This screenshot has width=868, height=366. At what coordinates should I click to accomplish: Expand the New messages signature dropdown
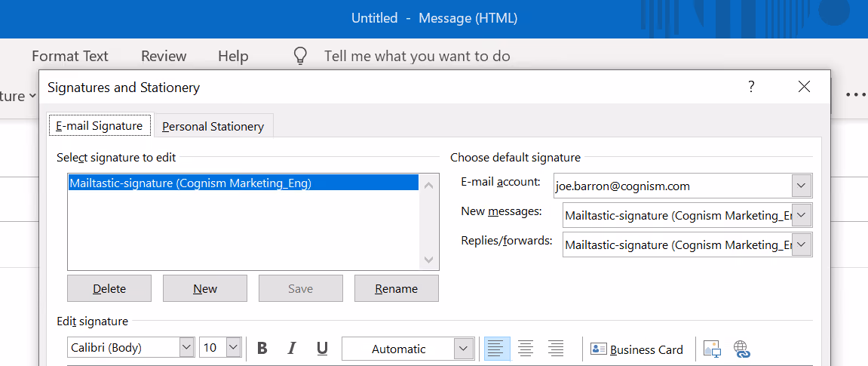pos(801,215)
